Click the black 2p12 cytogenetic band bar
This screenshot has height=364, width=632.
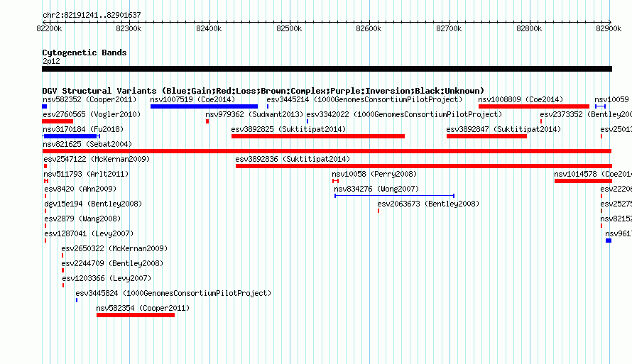(x=327, y=69)
